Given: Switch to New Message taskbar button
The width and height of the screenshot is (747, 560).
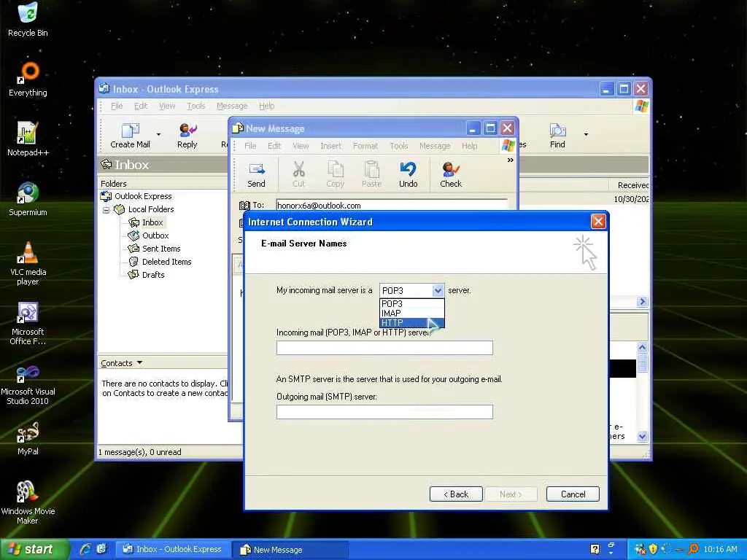Looking at the screenshot, I should coord(290,550).
